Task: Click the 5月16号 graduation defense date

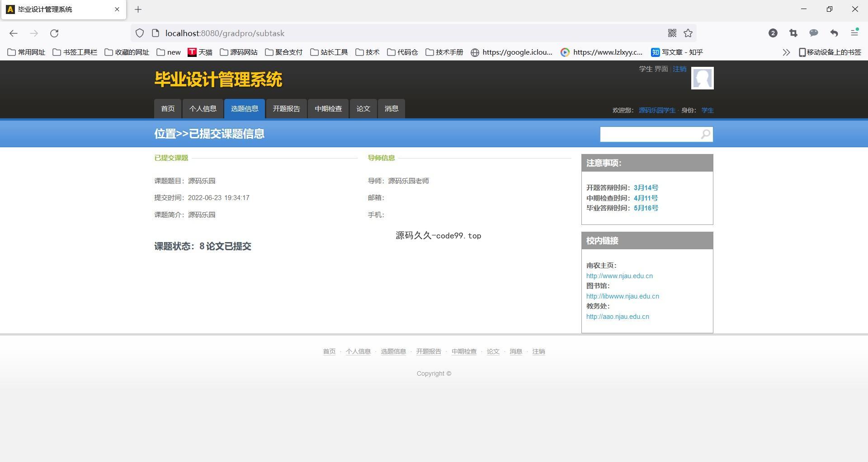Action: pyautogui.click(x=646, y=208)
